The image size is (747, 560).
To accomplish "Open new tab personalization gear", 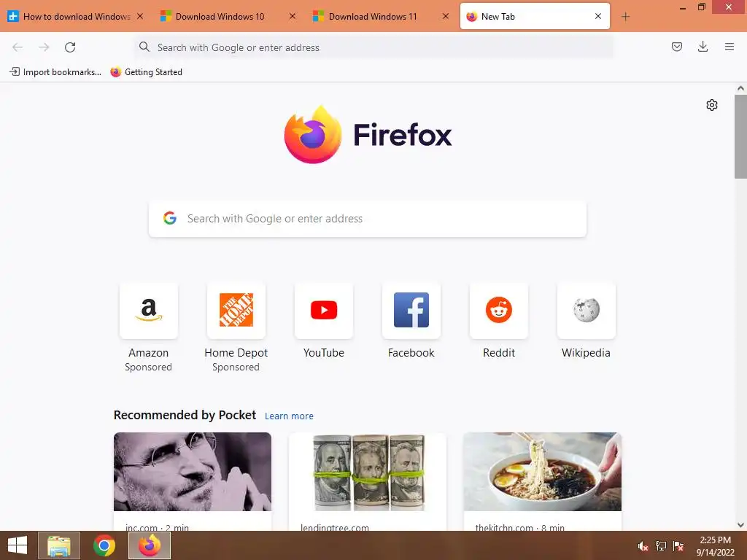I will 712,105.
